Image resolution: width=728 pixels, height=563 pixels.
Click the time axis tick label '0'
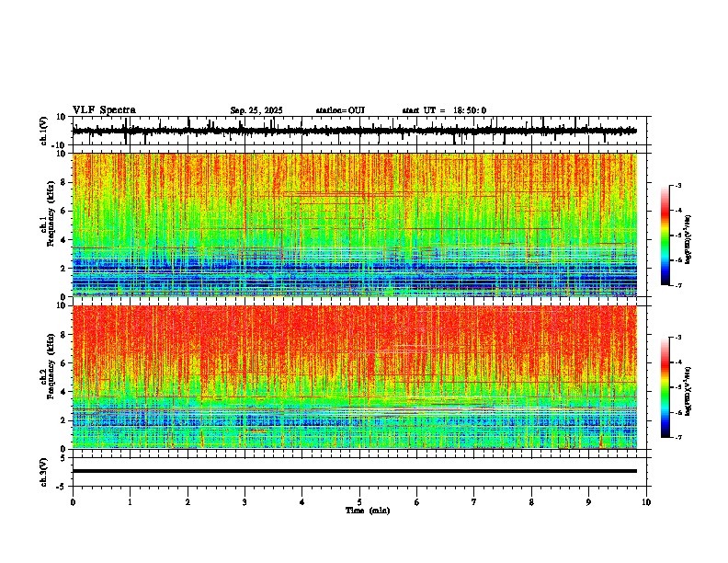pos(73,502)
